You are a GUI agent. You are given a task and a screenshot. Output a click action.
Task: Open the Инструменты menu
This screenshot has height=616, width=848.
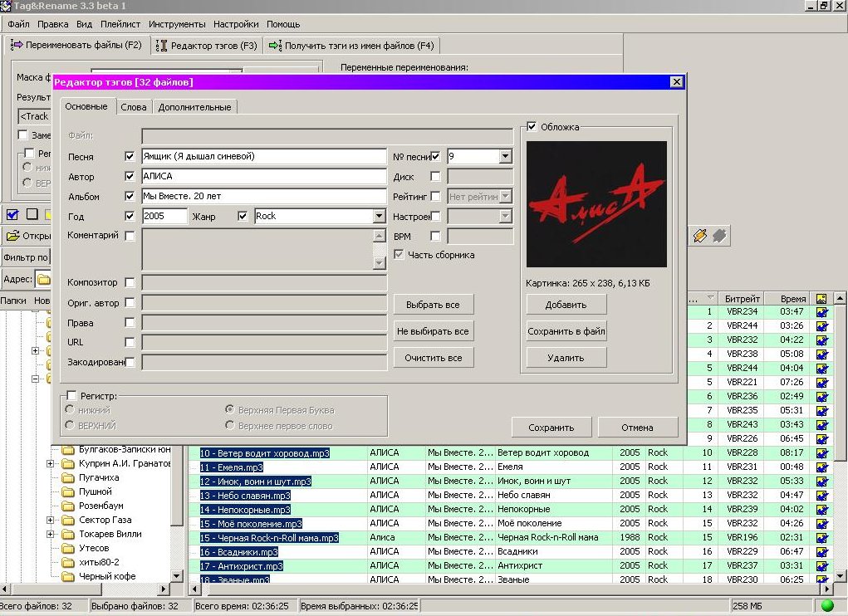[177, 24]
